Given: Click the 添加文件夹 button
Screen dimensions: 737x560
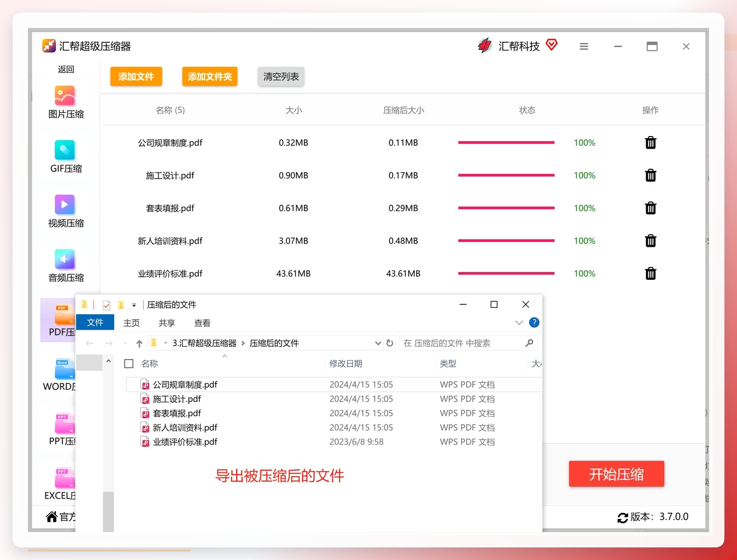Looking at the screenshot, I should (209, 76).
